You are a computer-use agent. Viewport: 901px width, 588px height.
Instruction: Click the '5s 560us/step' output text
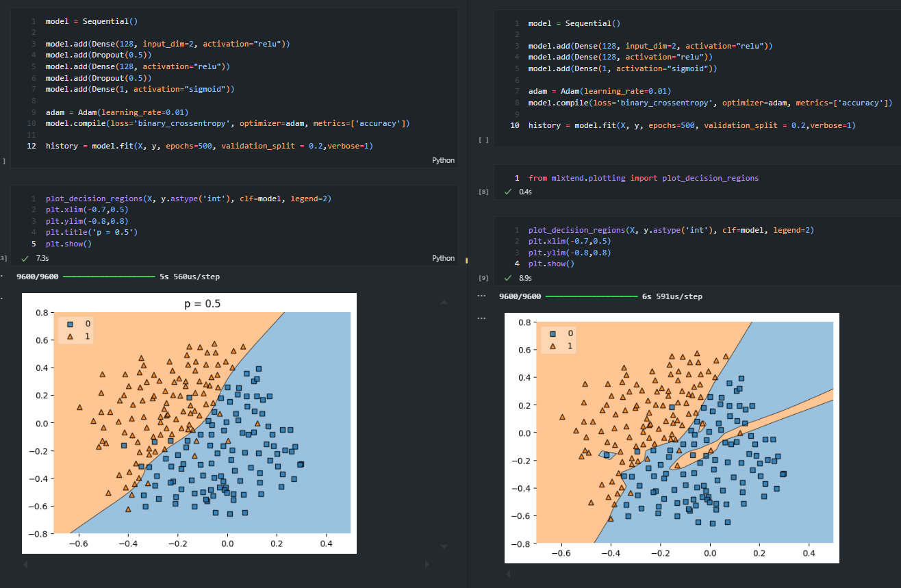coord(190,277)
